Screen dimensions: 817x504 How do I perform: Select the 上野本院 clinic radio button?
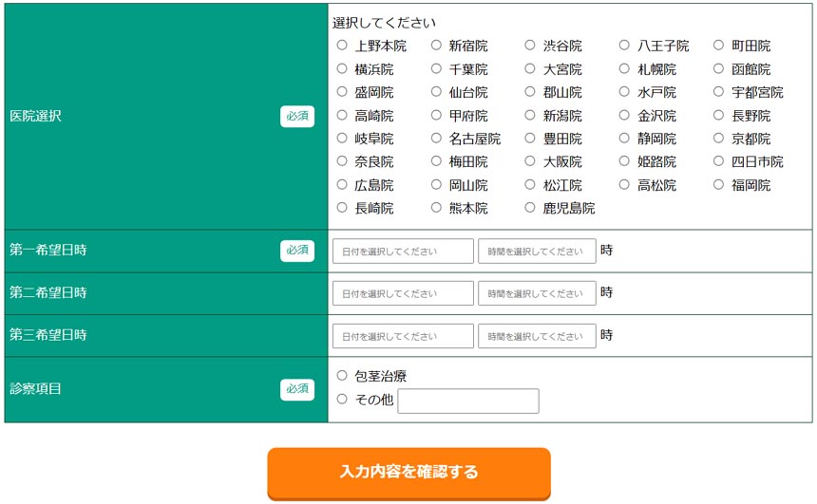[342, 46]
